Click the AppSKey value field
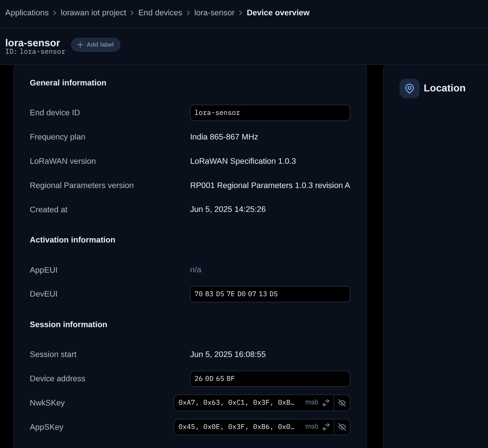 pos(237,427)
